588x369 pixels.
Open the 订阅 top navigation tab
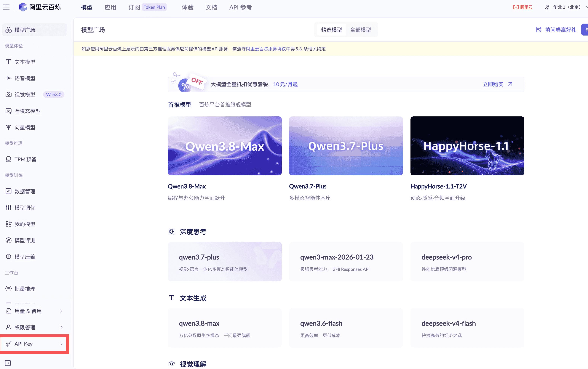tap(134, 7)
